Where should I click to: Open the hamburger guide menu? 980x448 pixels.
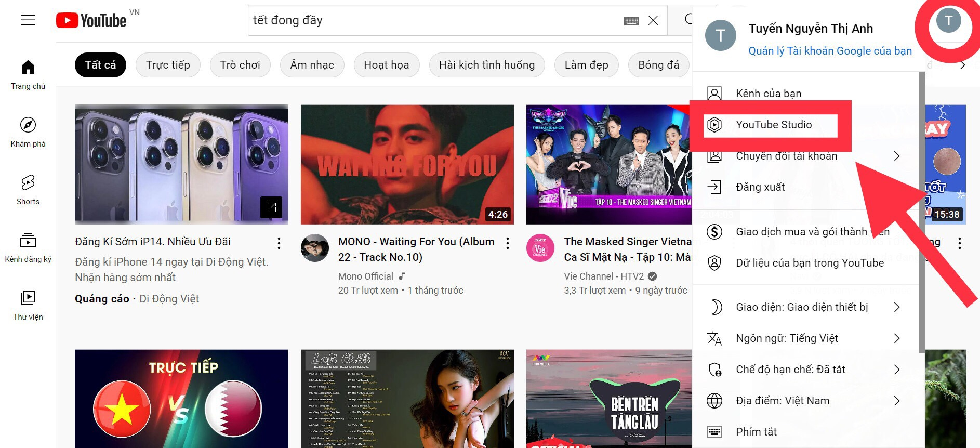point(28,20)
